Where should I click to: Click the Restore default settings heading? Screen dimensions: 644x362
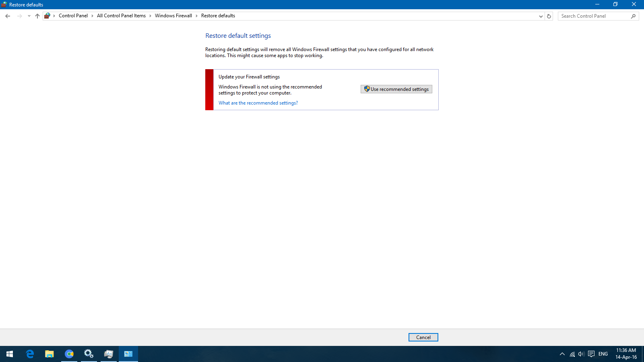tap(238, 36)
